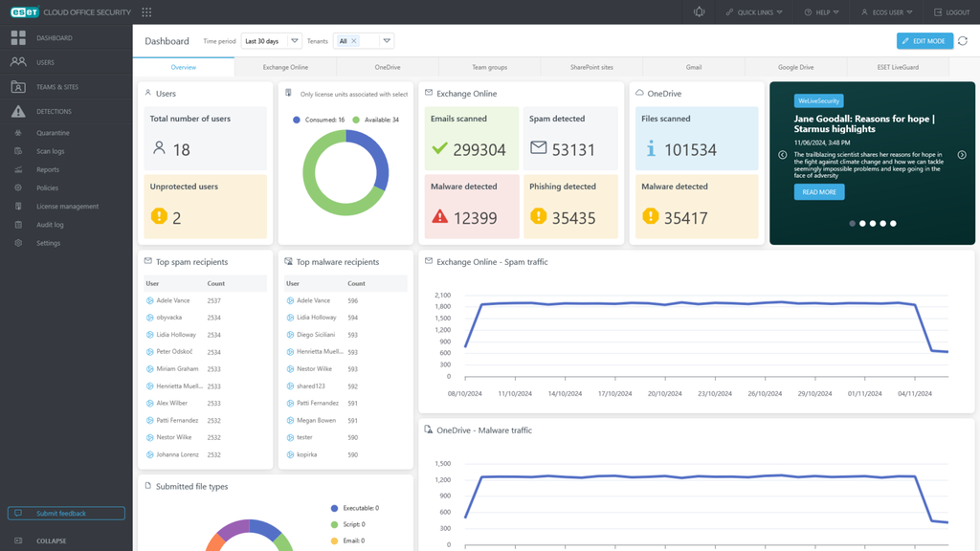Click the Submit feedback button

pos(65,513)
